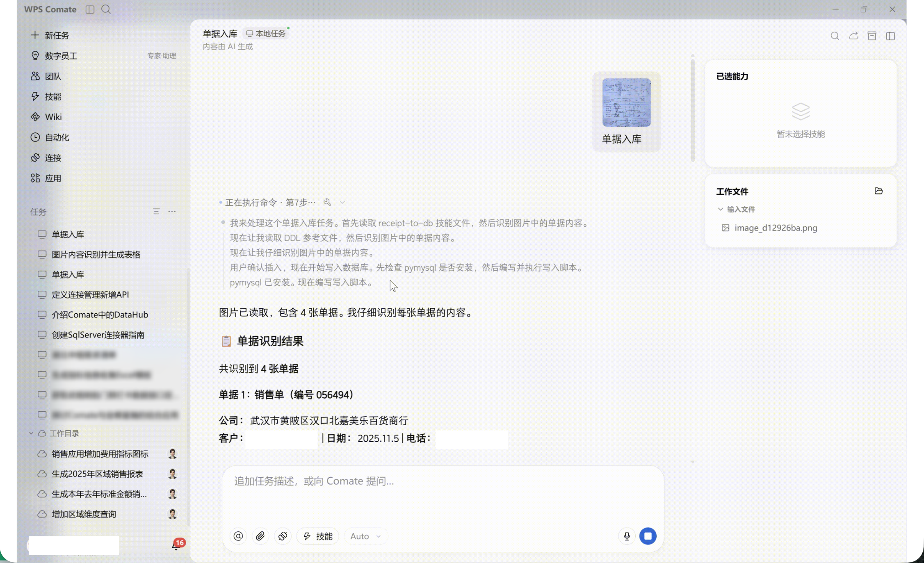Open the 应用 section
The width and height of the screenshot is (924, 563).
tap(46, 178)
